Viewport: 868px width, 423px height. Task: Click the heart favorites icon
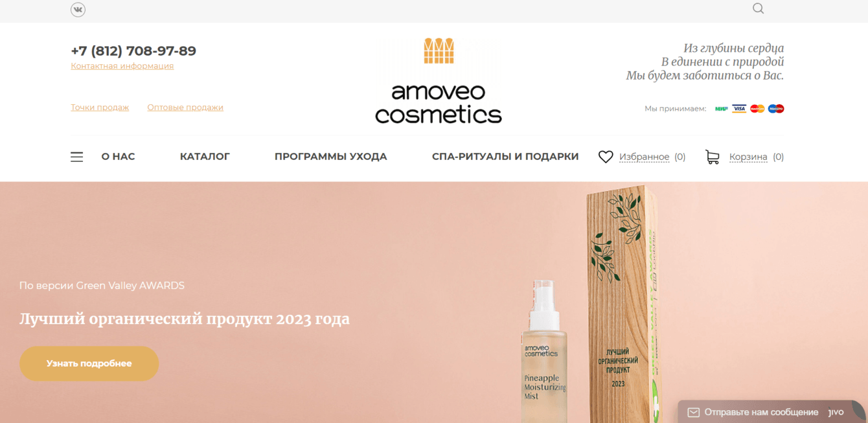click(606, 157)
